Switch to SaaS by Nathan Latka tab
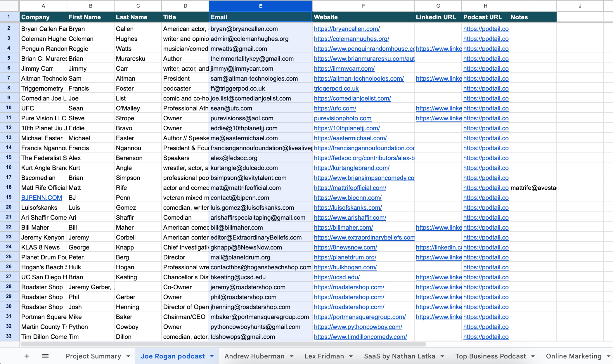This screenshot has height=364, width=613. coord(399,356)
